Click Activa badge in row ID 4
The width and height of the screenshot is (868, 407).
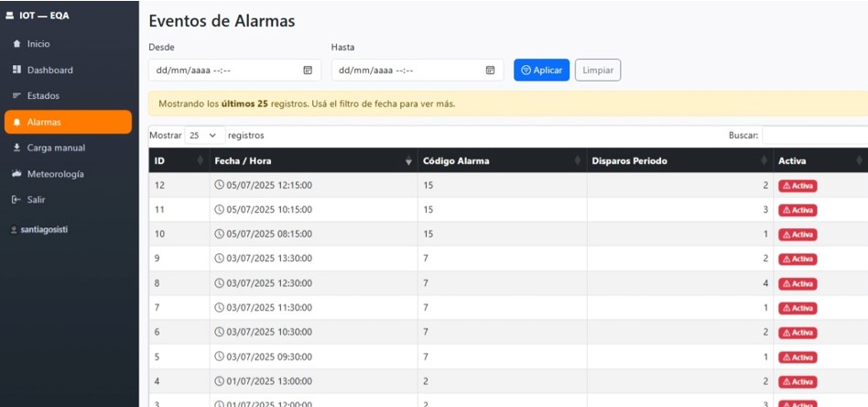(797, 382)
